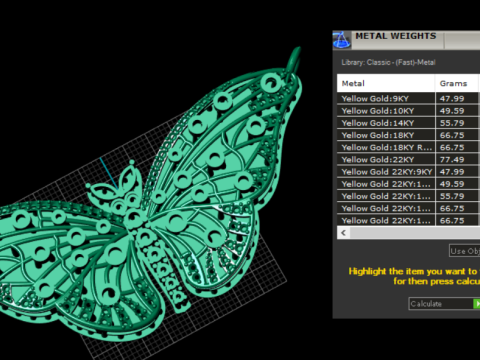
Task: Click the green arrow beside Calculate
Action: (x=477, y=304)
